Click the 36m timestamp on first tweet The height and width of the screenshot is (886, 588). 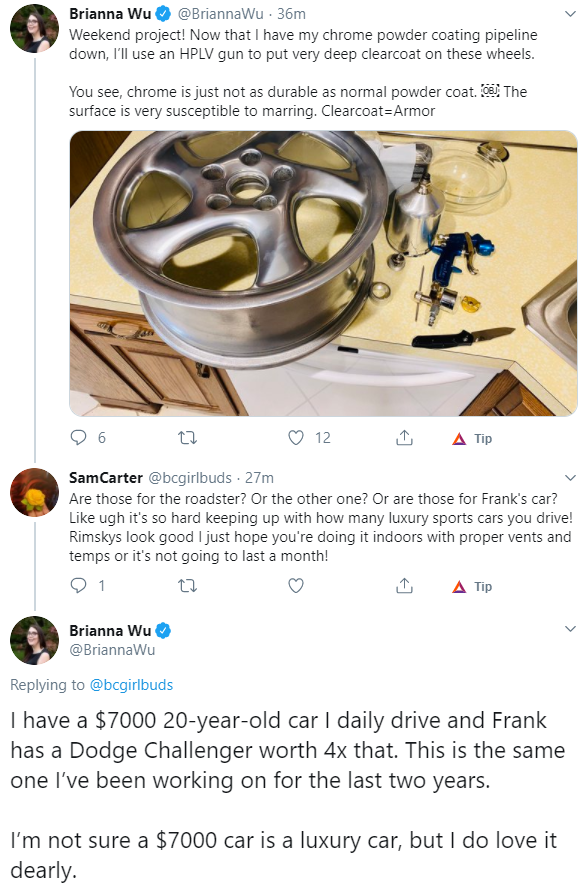pos(291,14)
